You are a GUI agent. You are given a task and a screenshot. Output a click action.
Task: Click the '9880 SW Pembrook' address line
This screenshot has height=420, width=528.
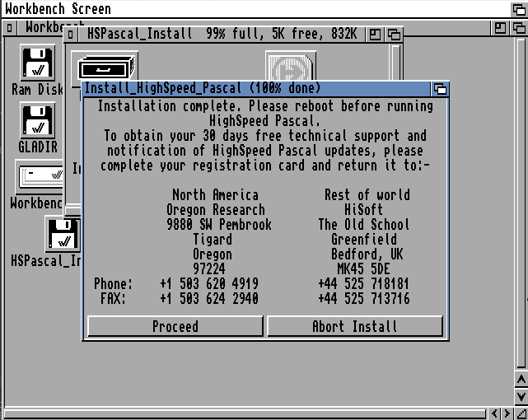[x=219, y=225]
